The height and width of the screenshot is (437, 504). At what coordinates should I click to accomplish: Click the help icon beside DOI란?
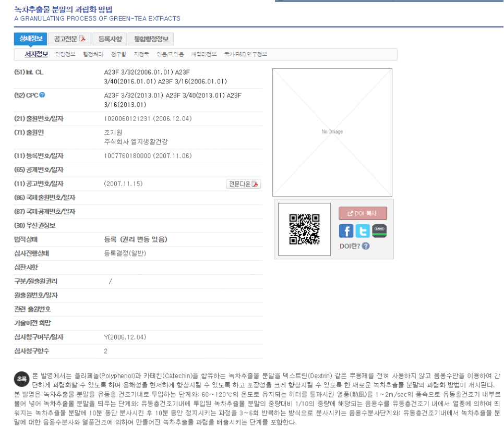366,246
